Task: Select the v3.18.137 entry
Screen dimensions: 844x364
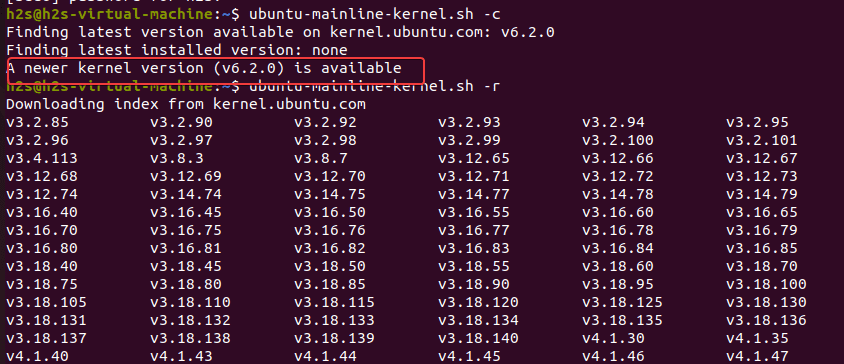Action: coord(46,339)
